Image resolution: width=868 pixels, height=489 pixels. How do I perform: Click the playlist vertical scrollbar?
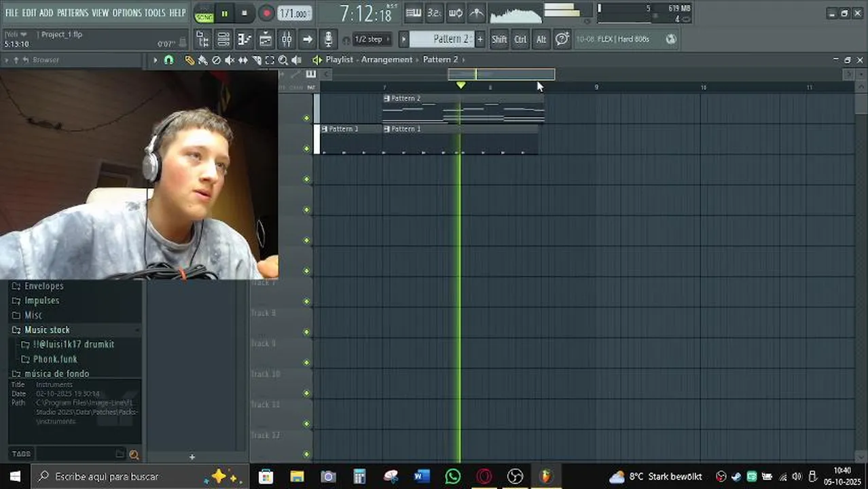pos(861,104)
